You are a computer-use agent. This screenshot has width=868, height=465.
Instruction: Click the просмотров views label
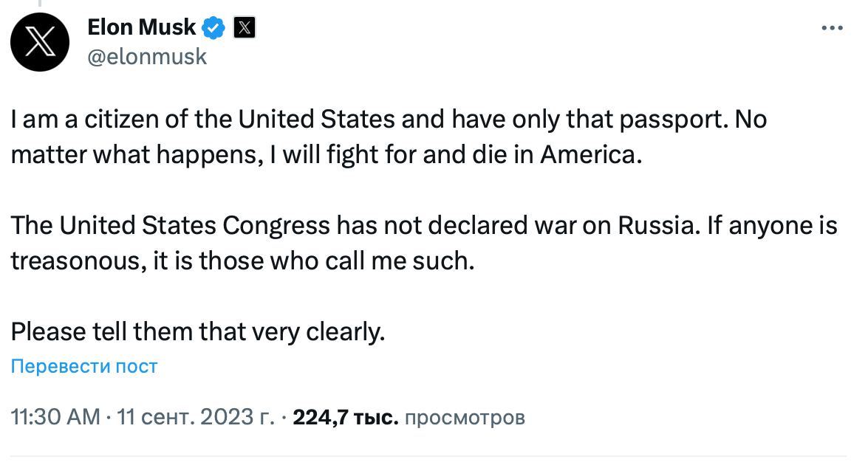[x=465, y=417]
